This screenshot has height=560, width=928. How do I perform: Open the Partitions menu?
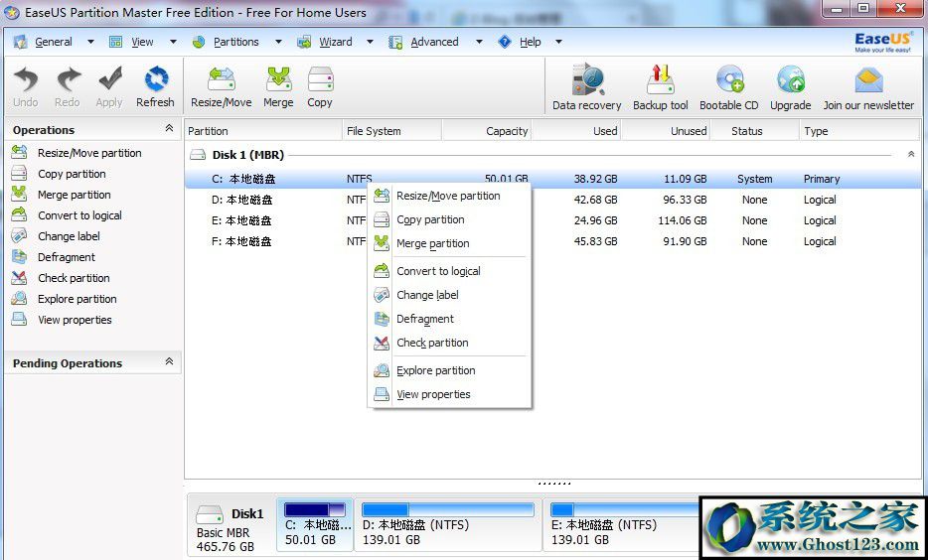click(x=235, y=42)
